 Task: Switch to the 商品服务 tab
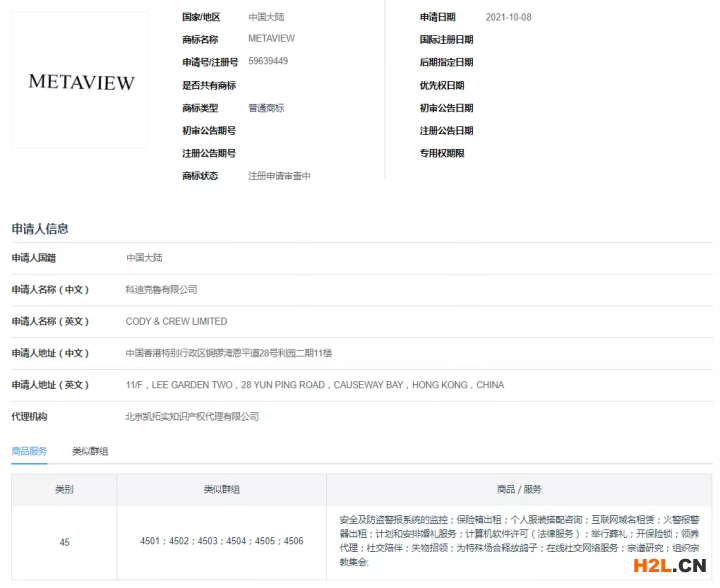click(30, 451)
